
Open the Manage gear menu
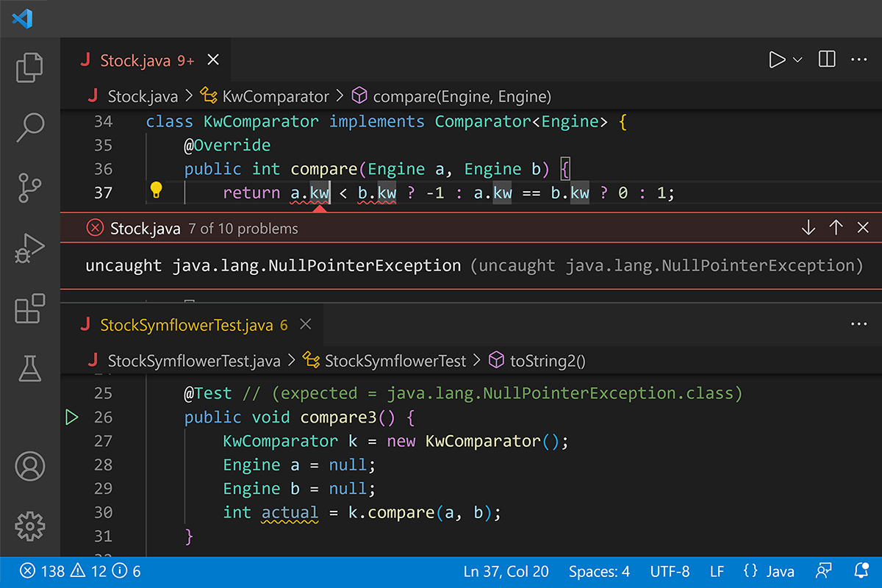coord(30,526)
